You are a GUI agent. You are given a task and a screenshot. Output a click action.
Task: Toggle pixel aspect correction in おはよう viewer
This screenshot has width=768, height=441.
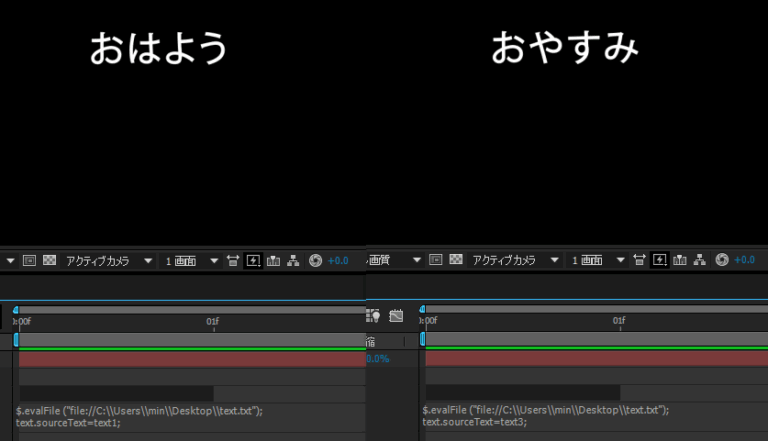tap(233, 260)
